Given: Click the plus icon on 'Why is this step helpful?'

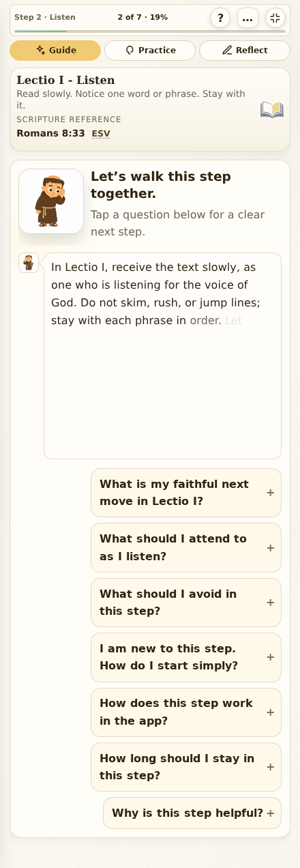Looking at the screenshot, I should pyautogui.click(x=270, y=813).
